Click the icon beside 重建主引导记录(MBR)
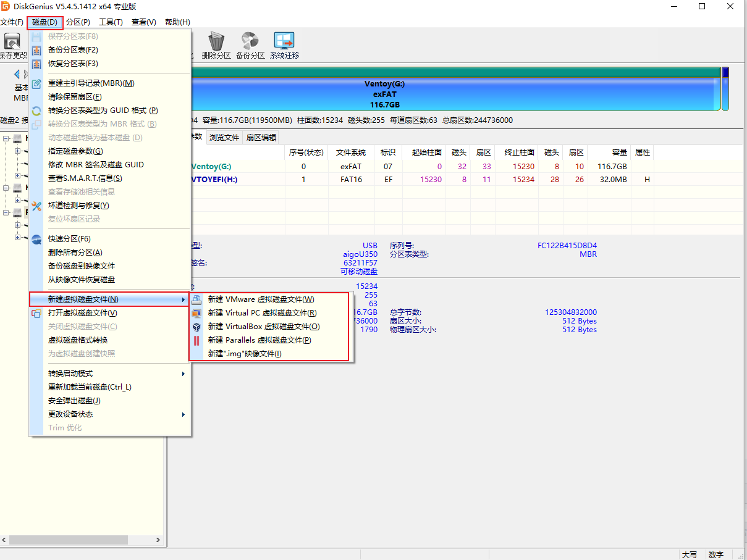This screenshot has width=747, height=560. pyautogui.click(x=36, y=83)
